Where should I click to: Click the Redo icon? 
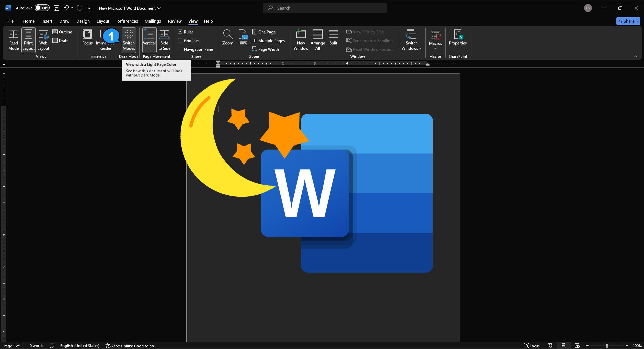pos(80,8)
